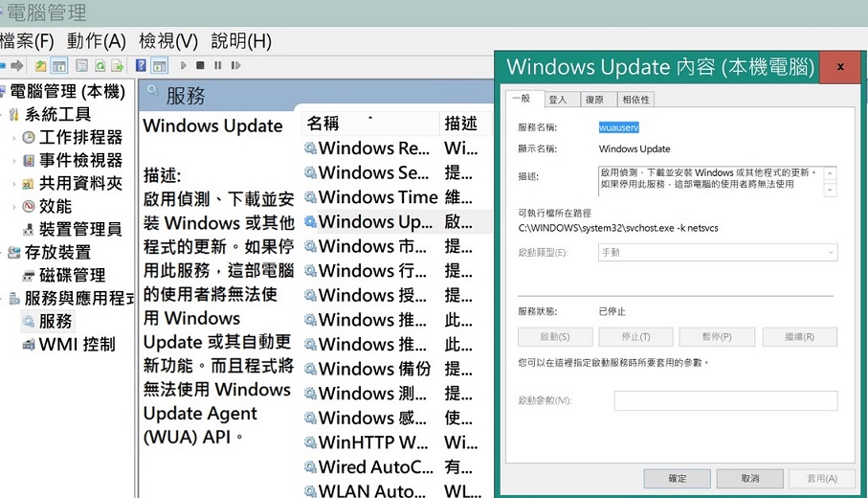Select the Windows 市... service row
Screen dimensions: 868x498
point(397,246)
